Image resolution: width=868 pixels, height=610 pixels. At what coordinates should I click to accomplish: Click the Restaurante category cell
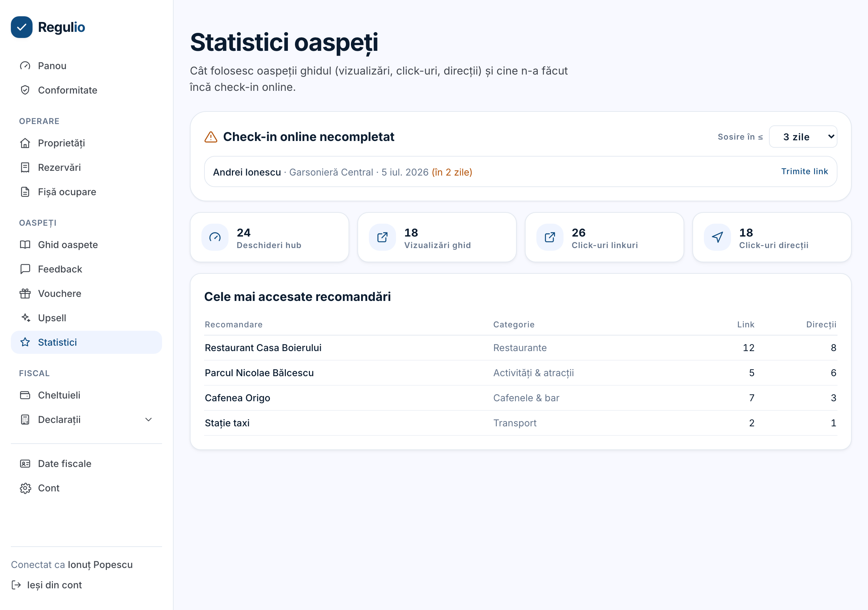click(x=520, y=348)
